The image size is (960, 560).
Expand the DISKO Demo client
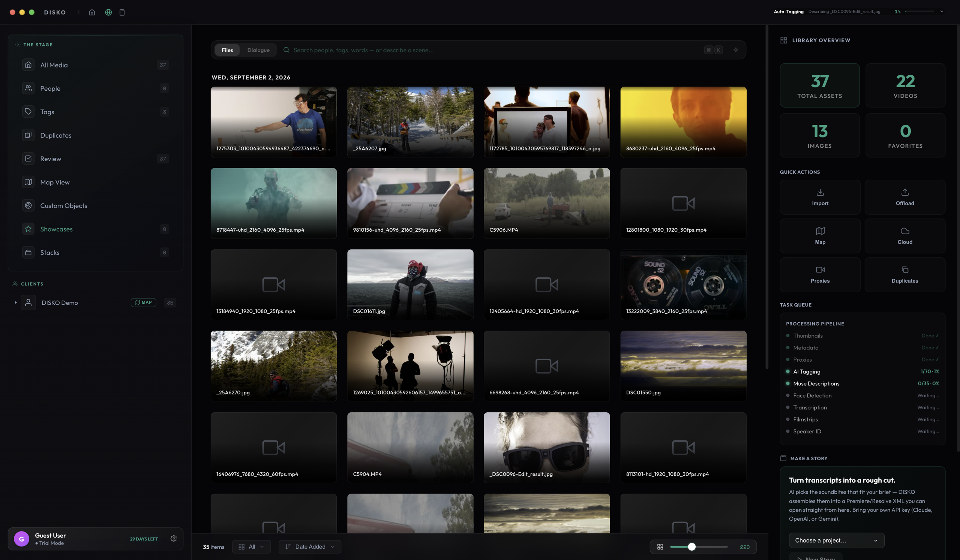16,302
